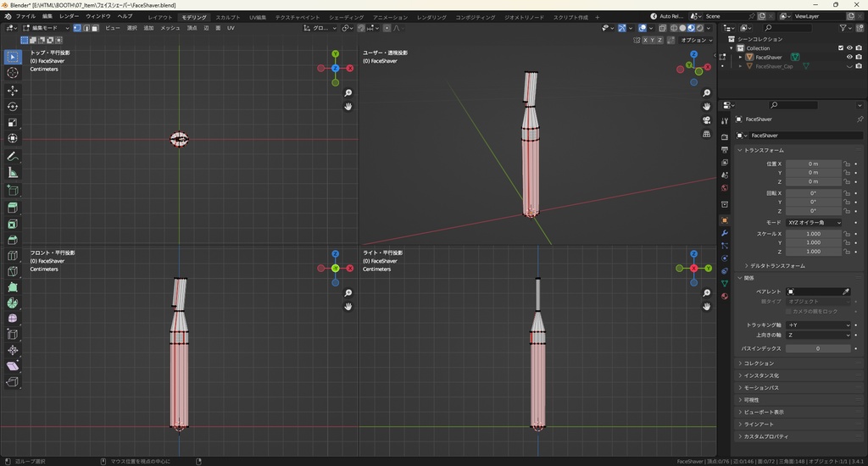
Task: Open the File menu
Action: pyautogui.click(x=25, y=17)
